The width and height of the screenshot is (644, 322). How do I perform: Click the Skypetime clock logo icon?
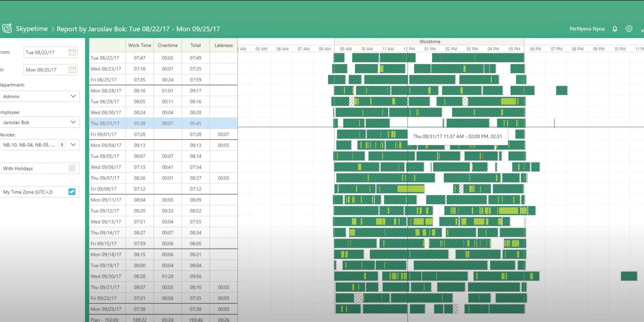pyautogui.click(x=7, y=29)
